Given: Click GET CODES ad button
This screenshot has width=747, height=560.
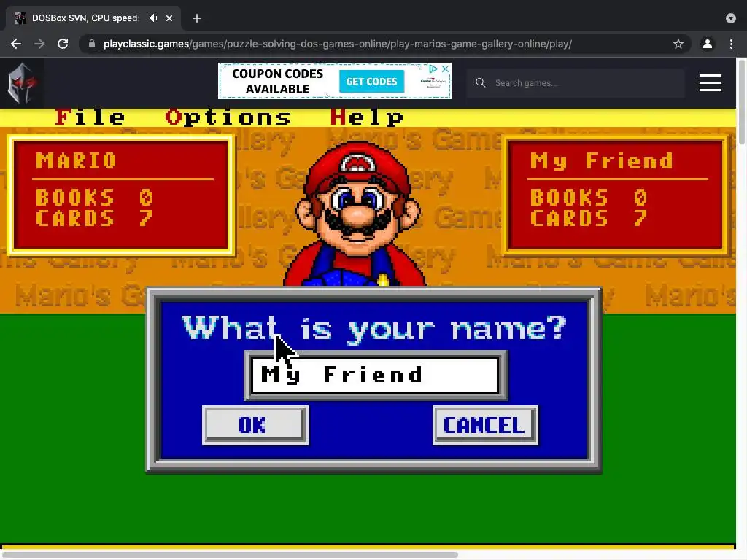Looking at the screenshot, I should click(371, 82).
